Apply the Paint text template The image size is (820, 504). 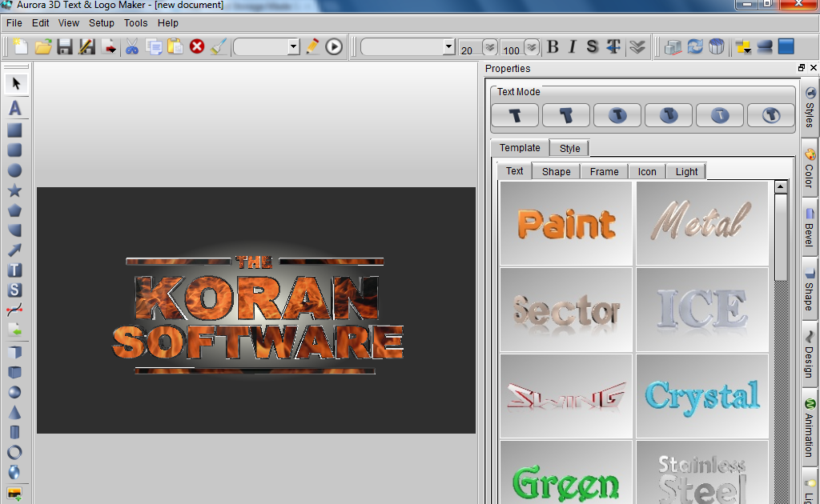click(566, 223)
